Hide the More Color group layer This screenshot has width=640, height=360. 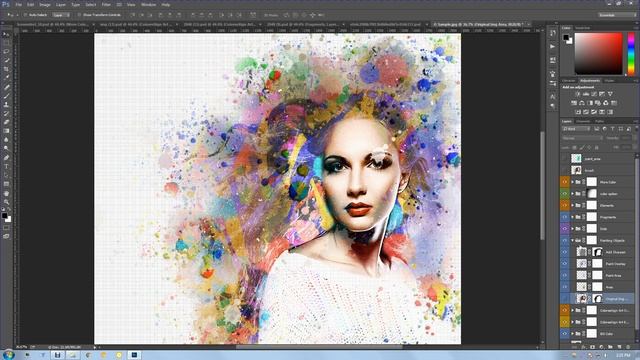(x=564, y=182)
